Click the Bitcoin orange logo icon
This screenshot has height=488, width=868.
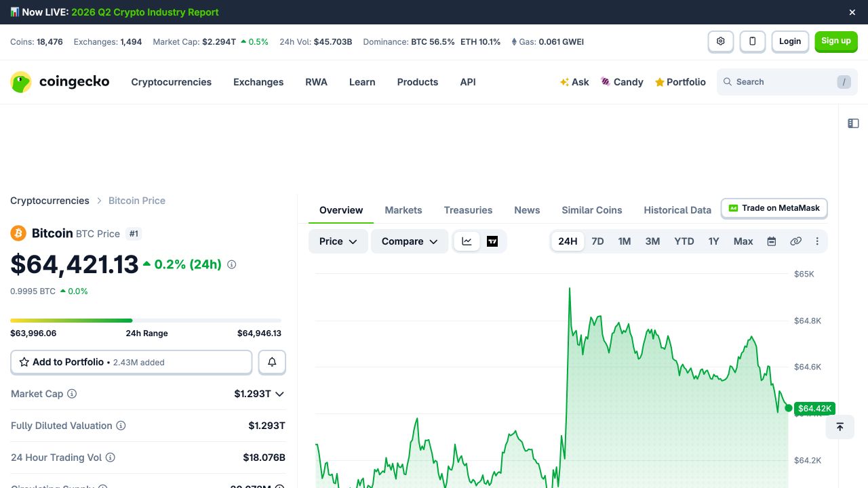(18, 233)
